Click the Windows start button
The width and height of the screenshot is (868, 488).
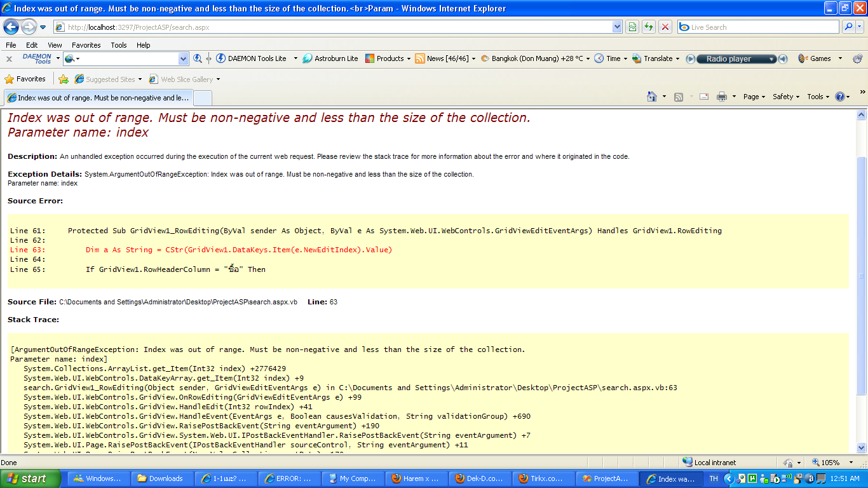(31, 478)
